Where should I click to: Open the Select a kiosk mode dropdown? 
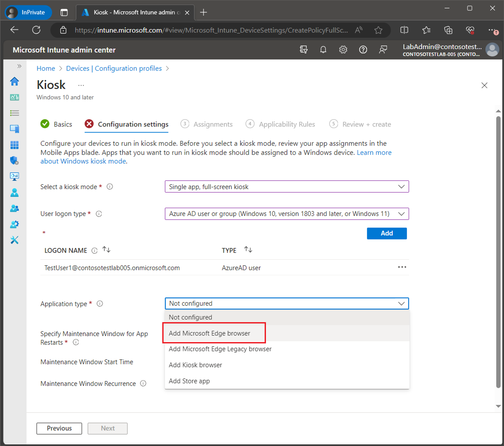[x=287, y=187]
